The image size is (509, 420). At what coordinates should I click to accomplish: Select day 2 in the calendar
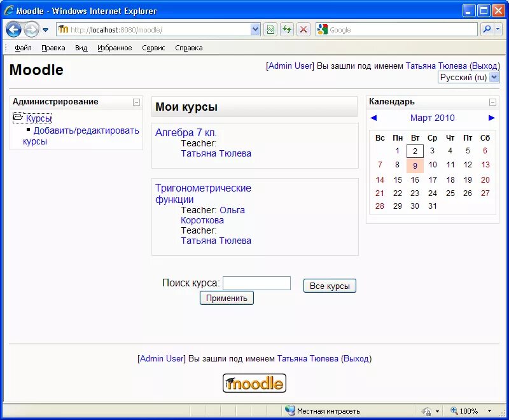[x=415, y=151]
